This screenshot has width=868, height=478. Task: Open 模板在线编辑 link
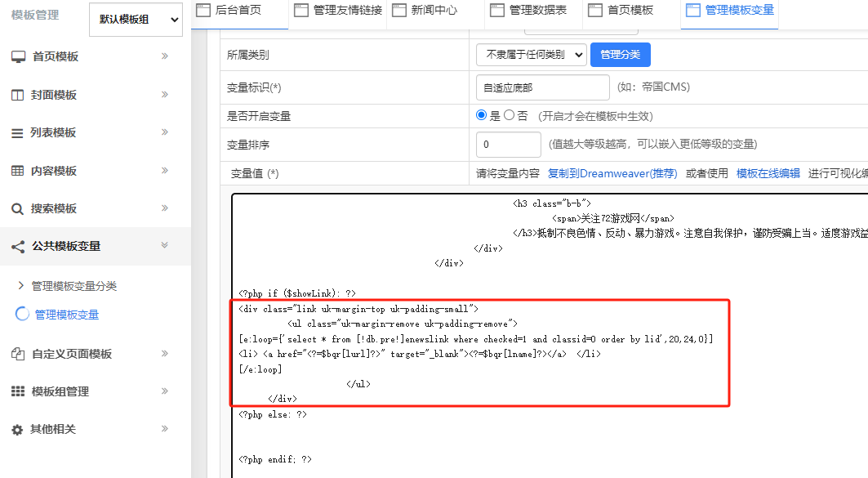pos(768,173)
